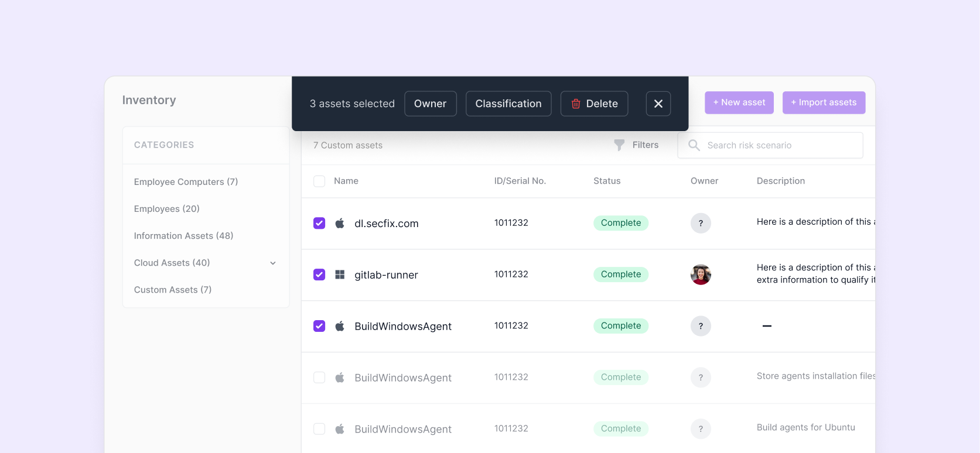Dismiss the selection bar with the X button
This screenshot has height=453, width=980.
658,104
